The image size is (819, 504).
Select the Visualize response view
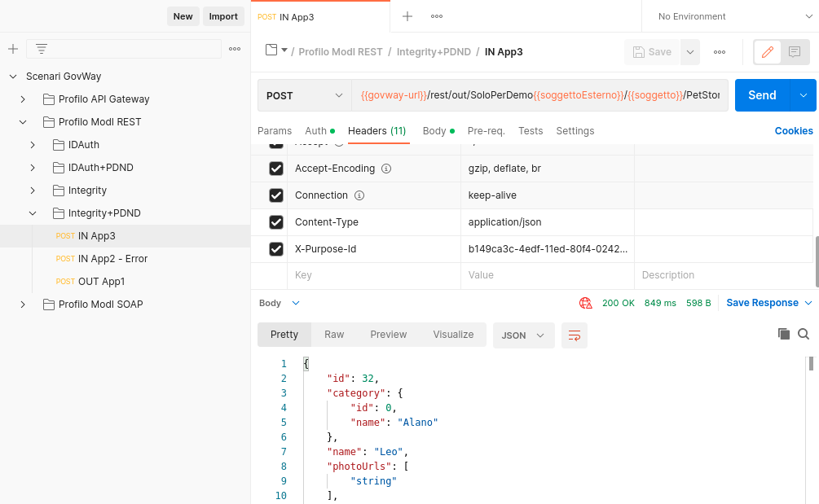[453, 335]
